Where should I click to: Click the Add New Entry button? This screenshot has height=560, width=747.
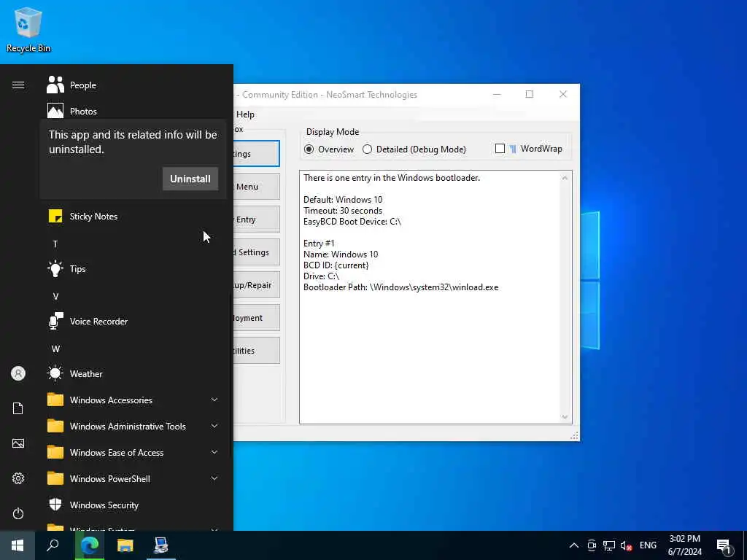coord(256,219)
